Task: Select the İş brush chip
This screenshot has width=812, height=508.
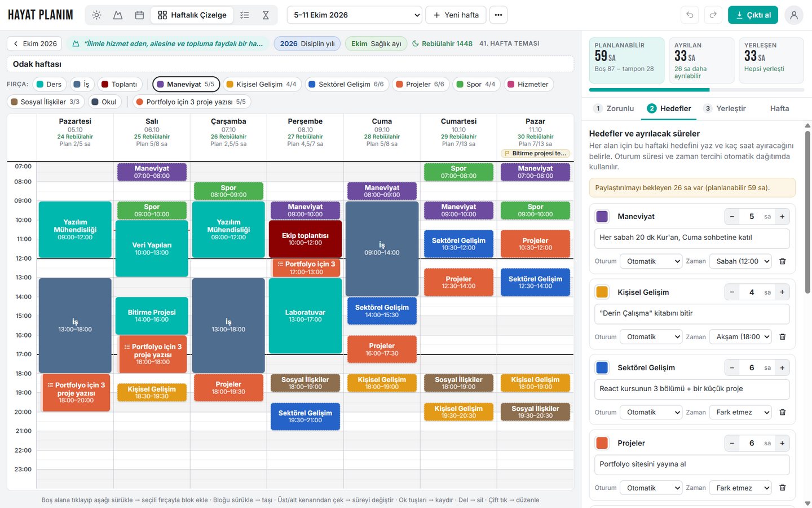Action: pos(81,85)
